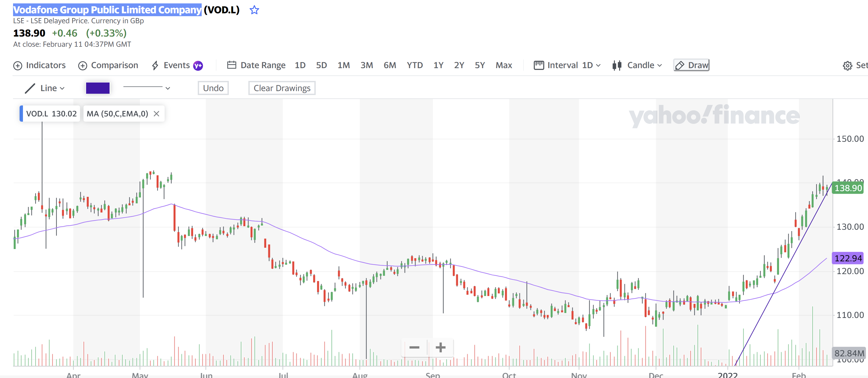Click the 150.00 price axis label
Screen dimensions: 868x378
coord(850,139)
